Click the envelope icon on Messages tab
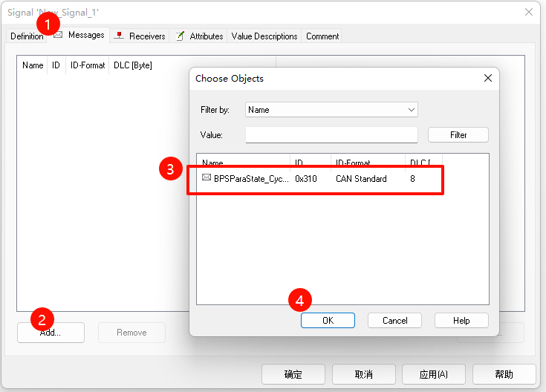Screen dimensions: 546x392 [x=58, y=35]
